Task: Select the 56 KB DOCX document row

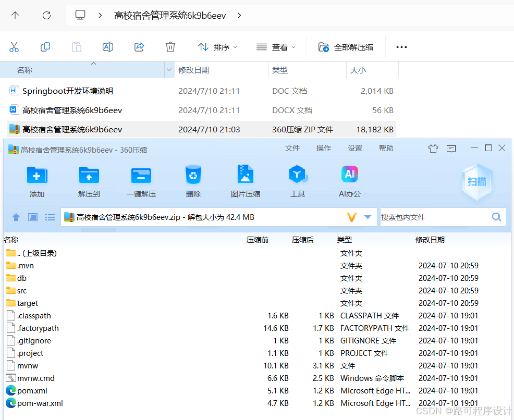Action: (201, 110)
